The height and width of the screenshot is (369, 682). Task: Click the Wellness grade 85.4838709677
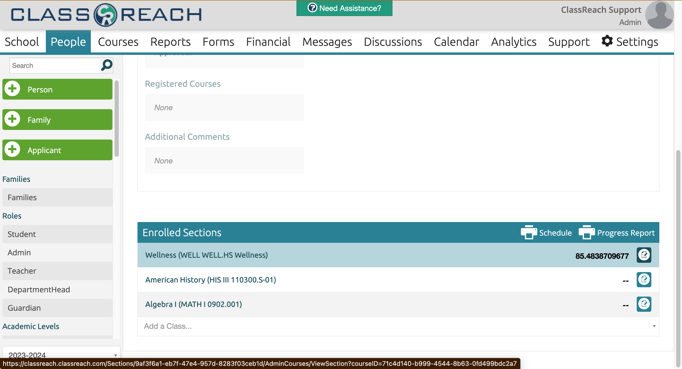602,256
